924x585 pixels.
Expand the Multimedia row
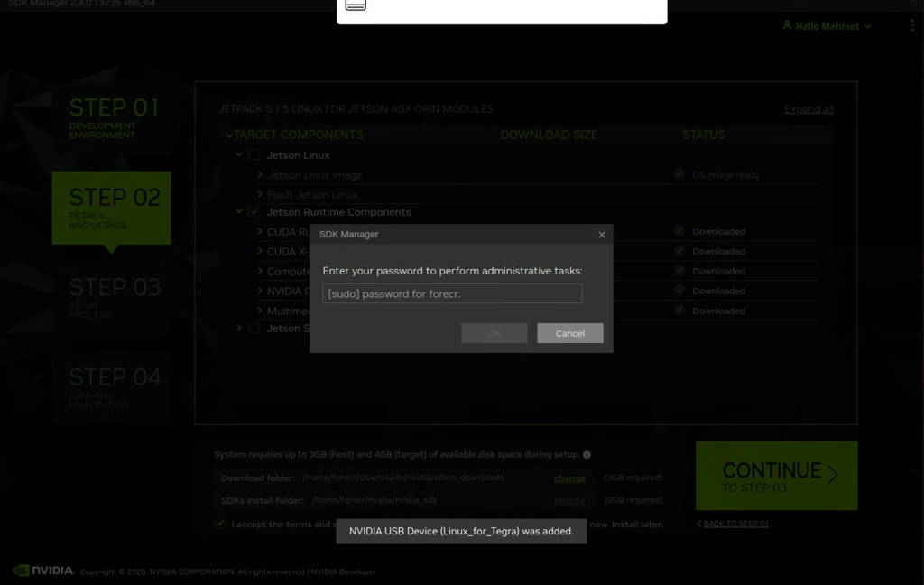[260, 310]
